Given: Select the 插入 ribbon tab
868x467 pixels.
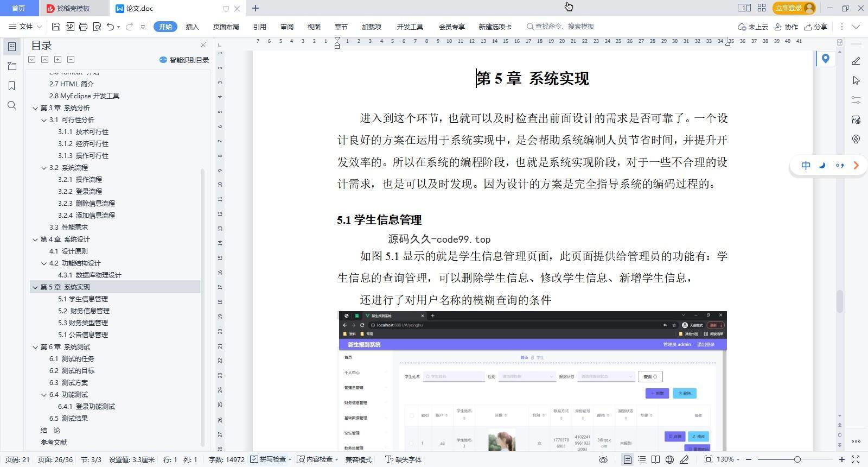Looking at the screenshot, I should 192,27.
